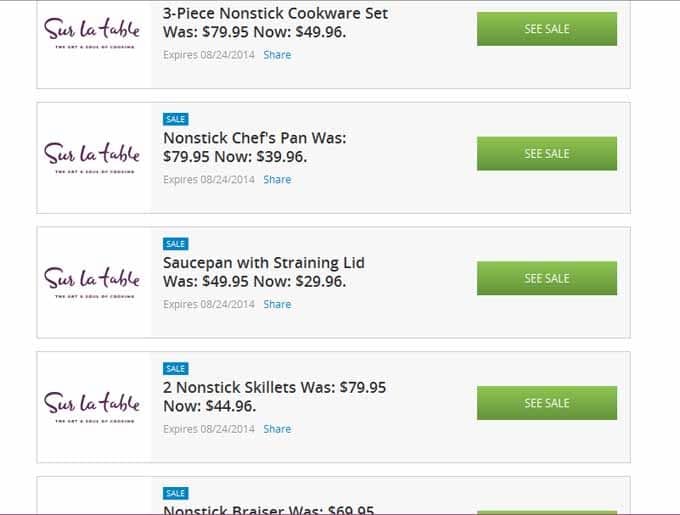Open the Saucepan with Straining Lid title
The image size is (680, 515).
[x=264, y=272]
